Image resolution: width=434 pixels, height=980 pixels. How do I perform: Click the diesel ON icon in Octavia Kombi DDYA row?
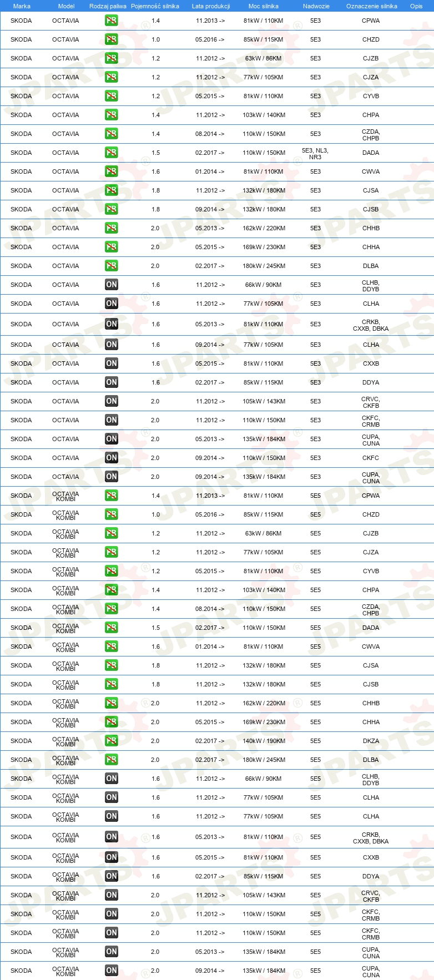(x=112, y=876)
